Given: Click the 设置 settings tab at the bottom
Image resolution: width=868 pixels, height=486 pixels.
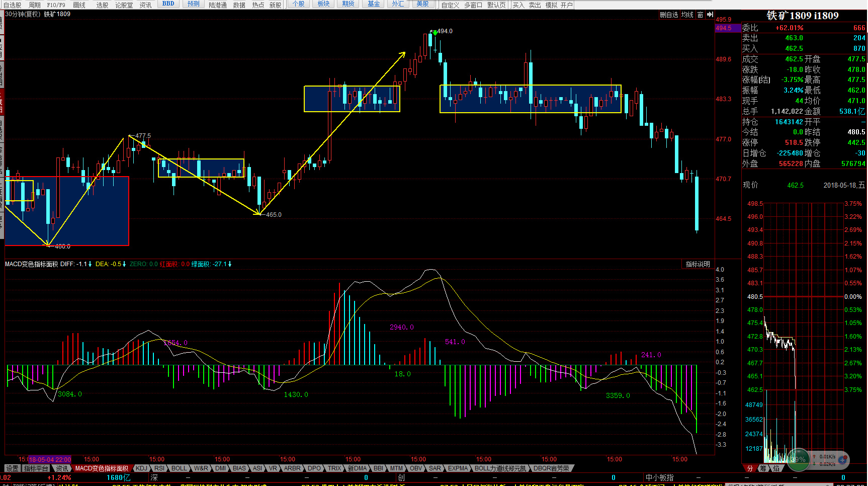Looking at the screenshot, I should (x=13, y=468).
